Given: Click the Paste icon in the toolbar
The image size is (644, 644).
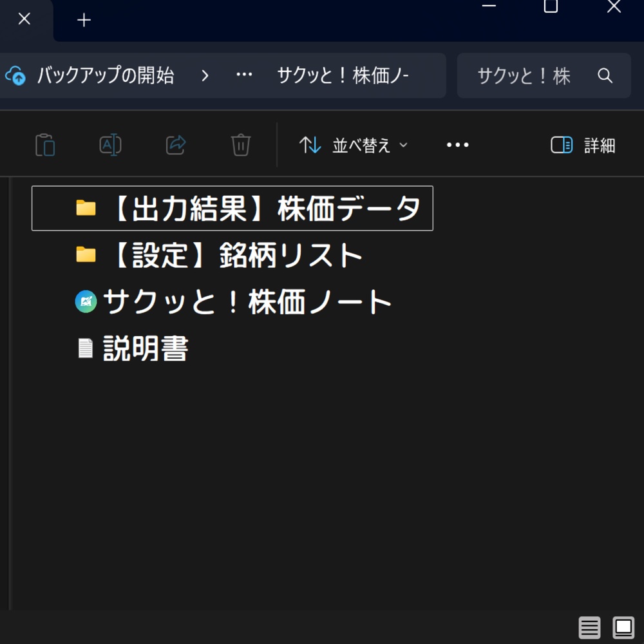Looking at the screenshot, I should pos(45,145).
